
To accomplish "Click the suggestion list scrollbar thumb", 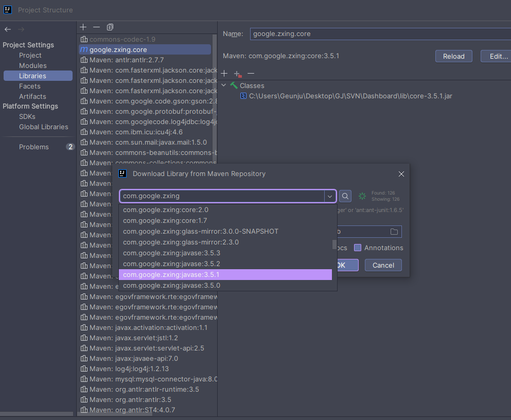I will (x=334, y=244).
